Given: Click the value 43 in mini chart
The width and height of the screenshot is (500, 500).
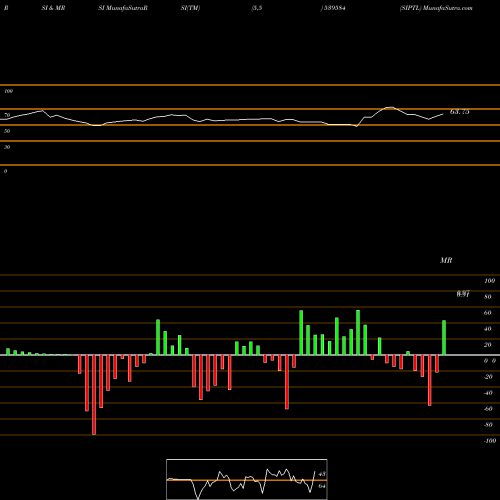Looking at the screenshot, I should click(322, 474).
